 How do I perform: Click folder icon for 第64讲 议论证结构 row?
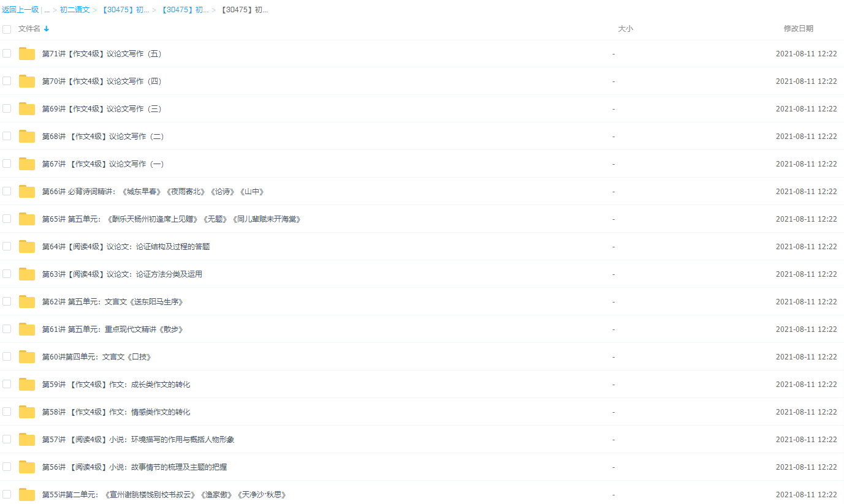click(x=26, y=246)
